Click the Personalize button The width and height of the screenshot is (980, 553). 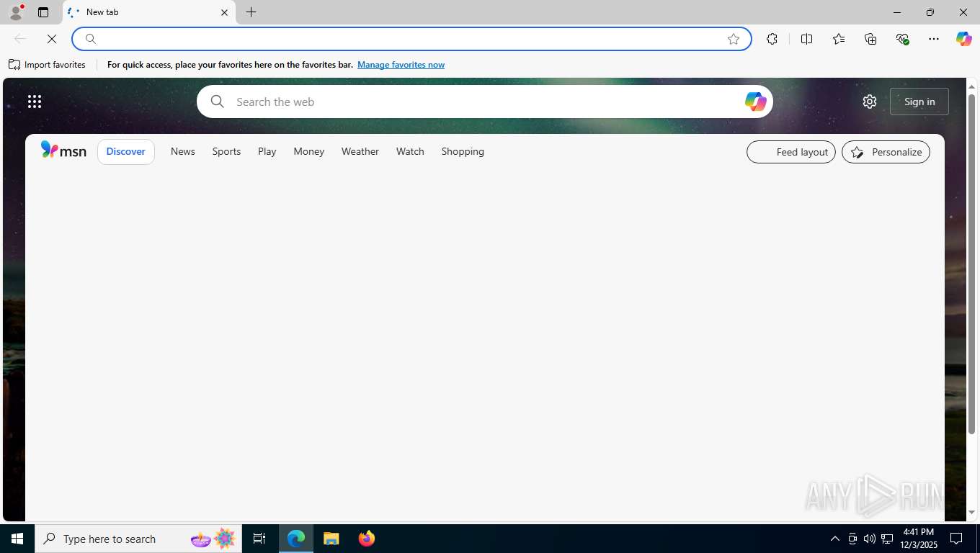pos(886,152)
